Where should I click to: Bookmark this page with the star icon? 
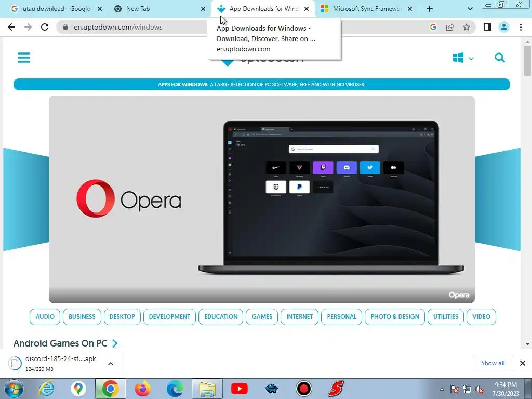[467, 27]
